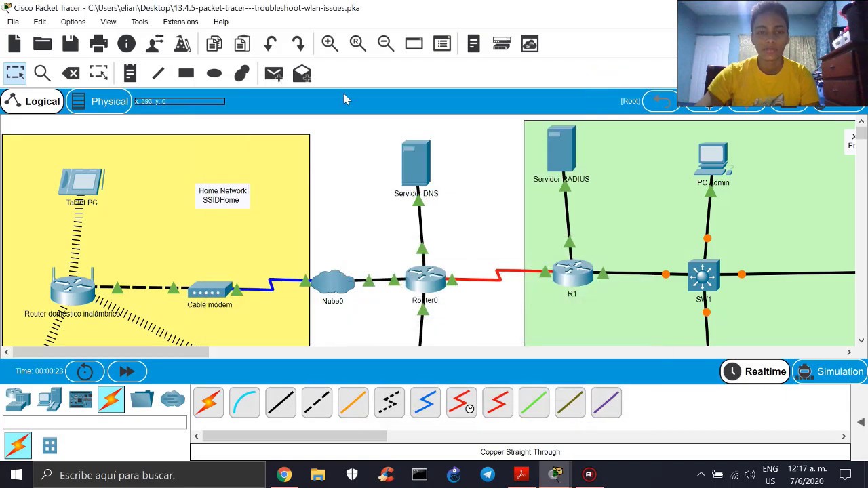Viewport: 868px width, 488px height.
Task: Click the New file icon
Action: tap(14, 44)
